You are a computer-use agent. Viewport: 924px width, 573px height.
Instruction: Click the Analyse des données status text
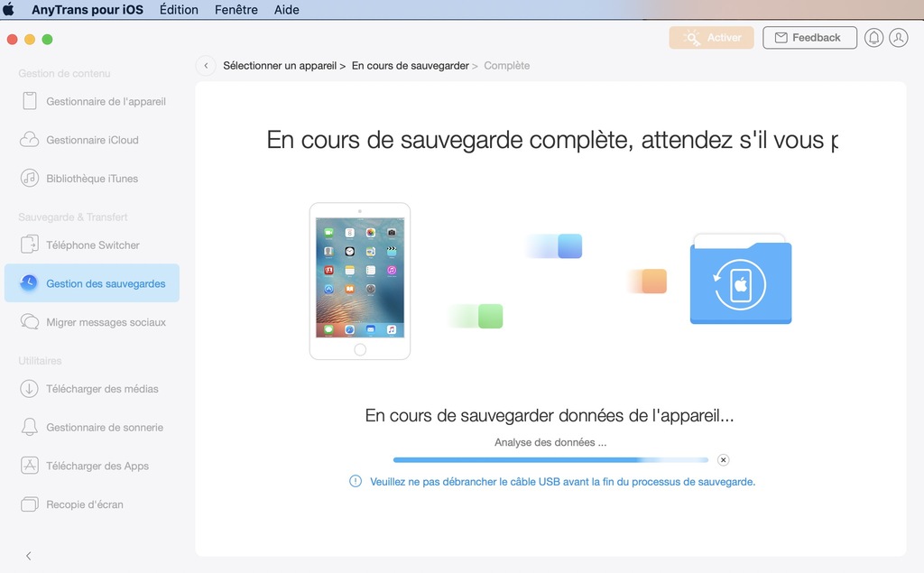click(550, 442)
